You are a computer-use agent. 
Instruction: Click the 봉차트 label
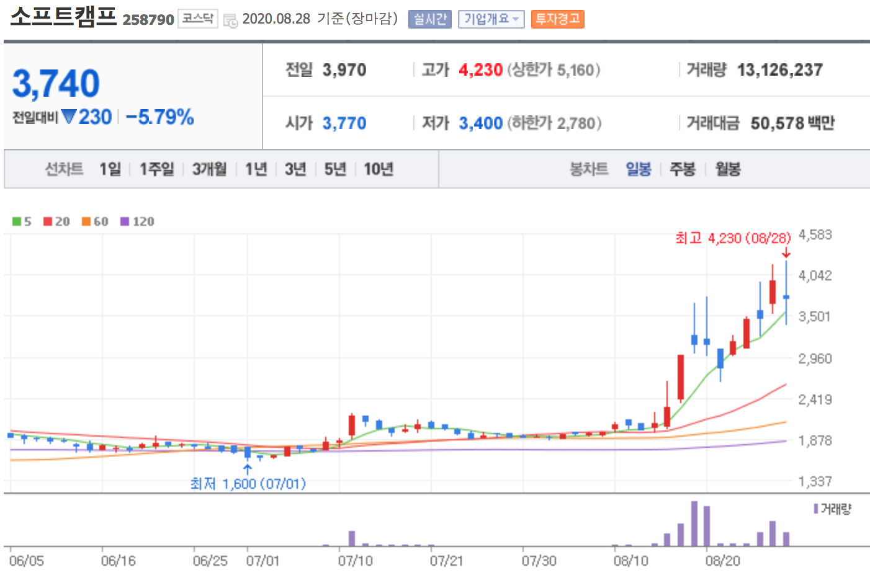[x=589, y=169]
